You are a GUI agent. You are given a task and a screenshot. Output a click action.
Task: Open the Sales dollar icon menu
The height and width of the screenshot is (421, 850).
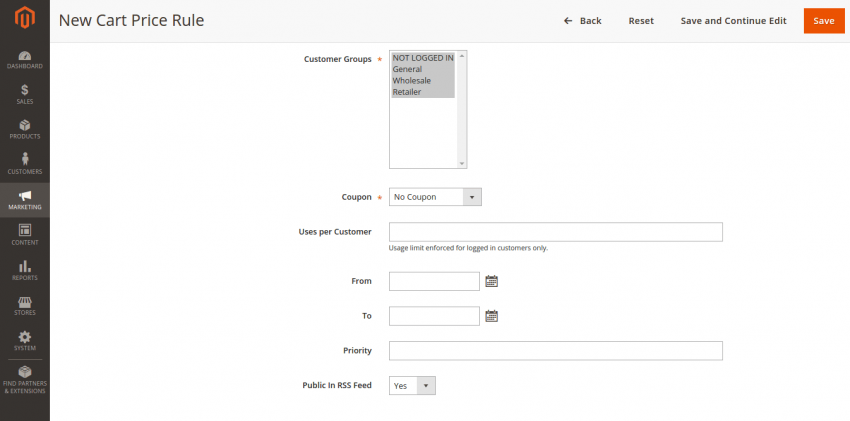(24, 90)
